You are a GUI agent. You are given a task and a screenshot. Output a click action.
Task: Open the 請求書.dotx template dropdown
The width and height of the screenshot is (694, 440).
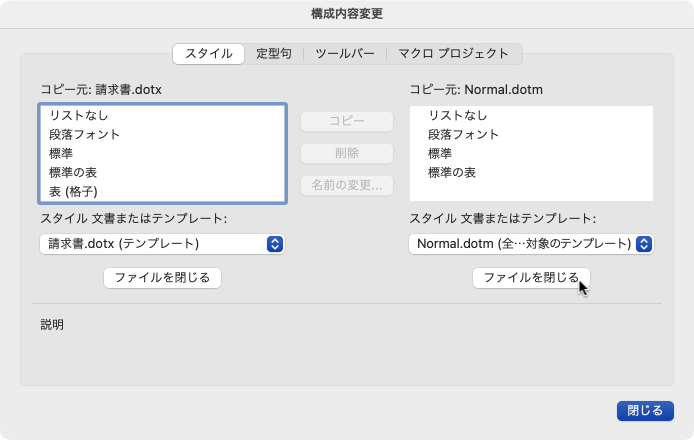[162, 243]
